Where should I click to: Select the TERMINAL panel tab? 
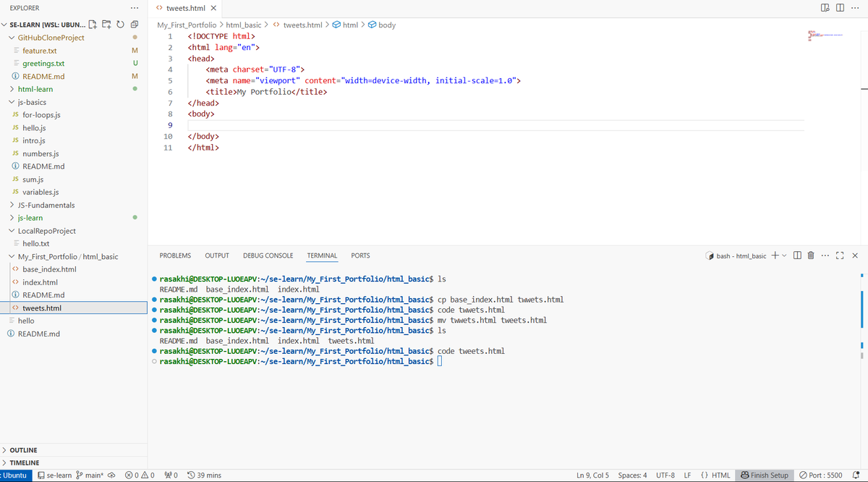(x=322, y=255)
